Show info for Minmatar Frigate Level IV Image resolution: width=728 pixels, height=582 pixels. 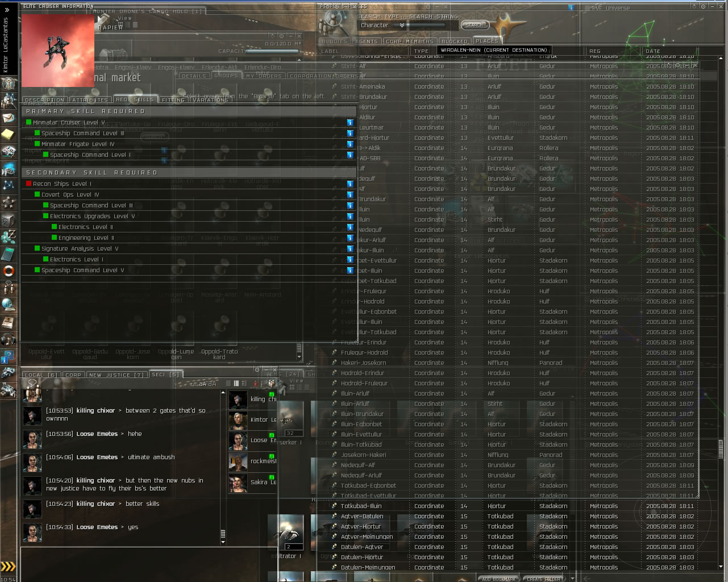(350, 144)
